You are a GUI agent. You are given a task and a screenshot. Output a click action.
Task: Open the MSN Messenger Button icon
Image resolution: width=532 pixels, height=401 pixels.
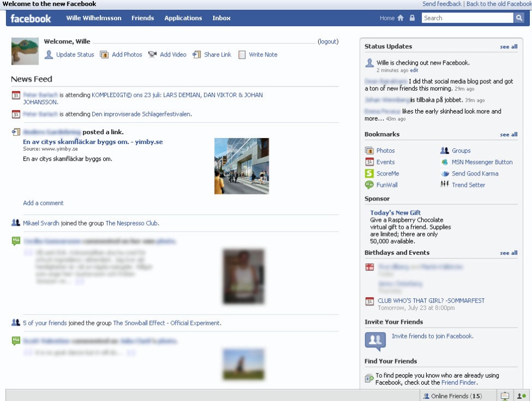tap(445, 162)
